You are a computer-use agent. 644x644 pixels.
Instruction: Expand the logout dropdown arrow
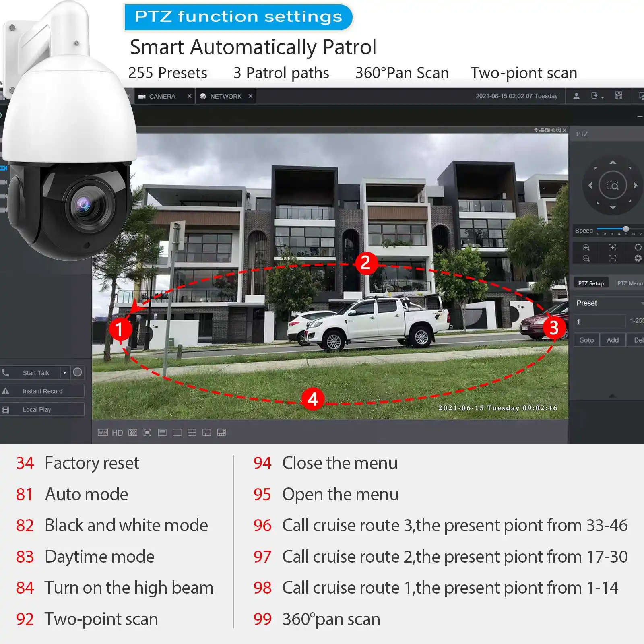coord(603,97)
